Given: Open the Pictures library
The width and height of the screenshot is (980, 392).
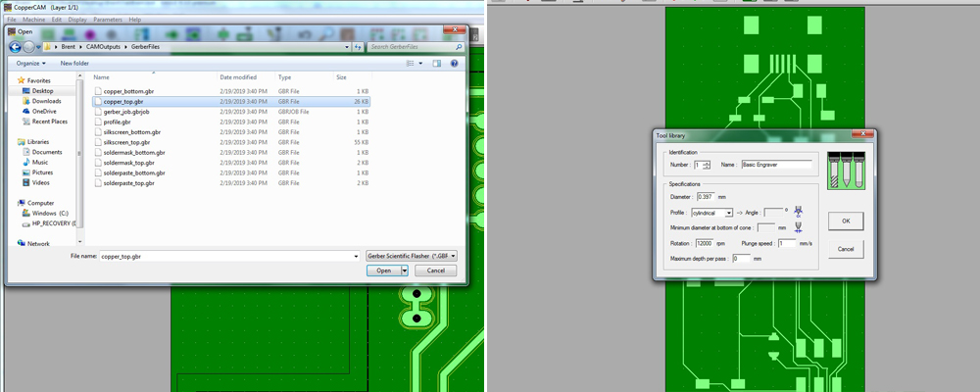Looking at the screenshot, I should (x=42, y=171).
